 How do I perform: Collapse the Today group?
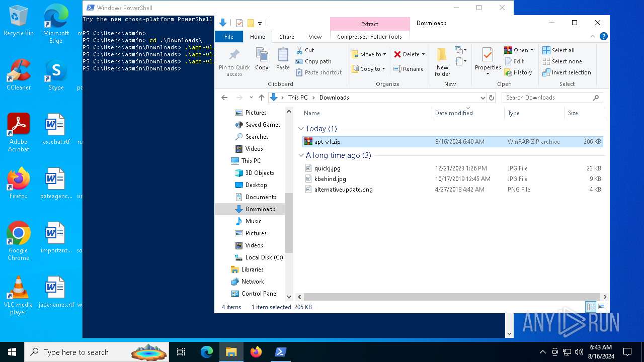tap(301, 129)
